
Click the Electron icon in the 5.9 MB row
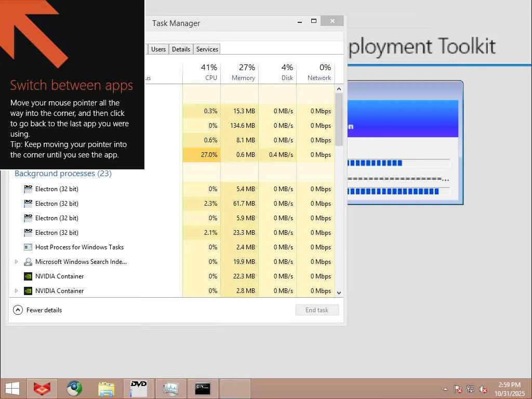pos(28,218)
